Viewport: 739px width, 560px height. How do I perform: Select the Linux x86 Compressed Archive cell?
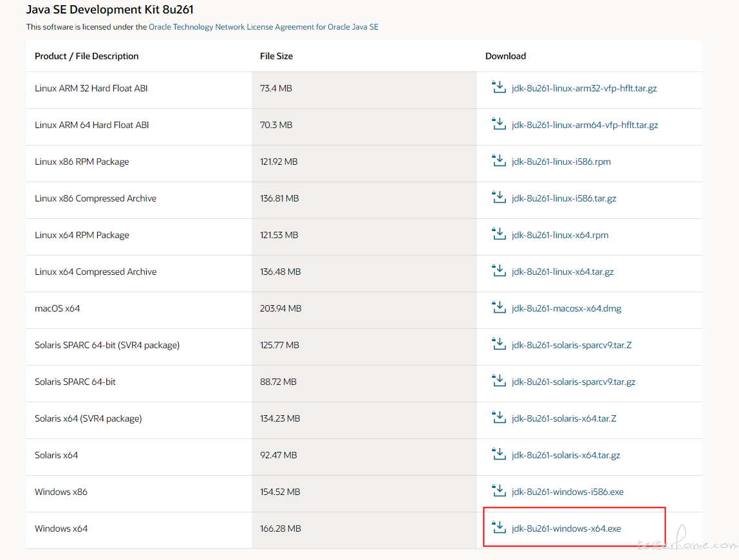point(139,200)
